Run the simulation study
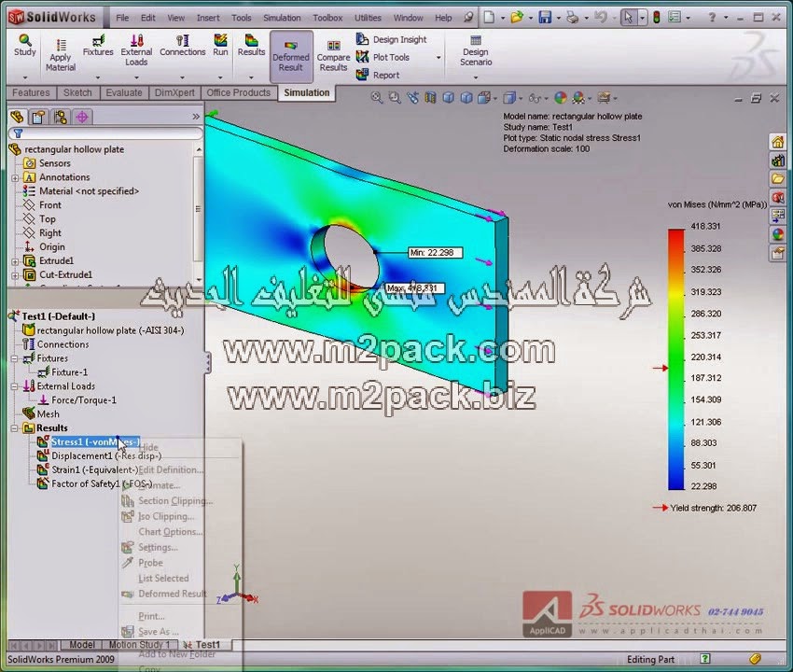This screenshot has width=793, height=672. click(220, 46)
